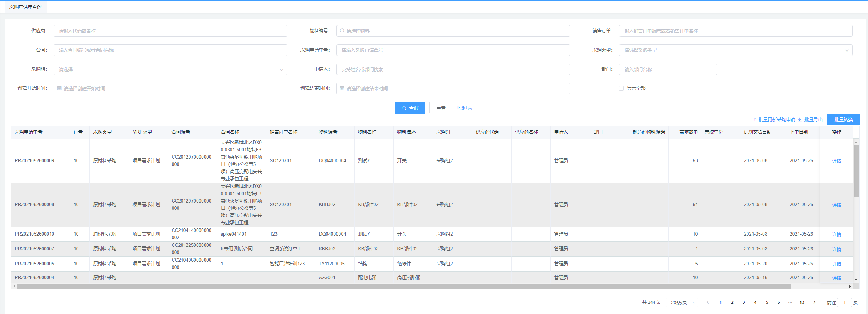Enable the 显示全部 checkbox
This screenshot has width=868, height=314.
pos(621,89)
